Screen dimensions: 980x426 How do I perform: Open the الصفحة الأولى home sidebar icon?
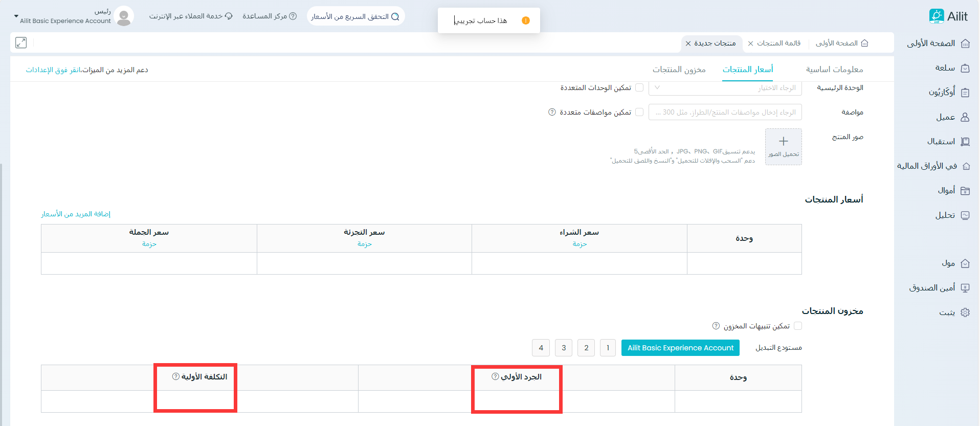click(965, 43)
